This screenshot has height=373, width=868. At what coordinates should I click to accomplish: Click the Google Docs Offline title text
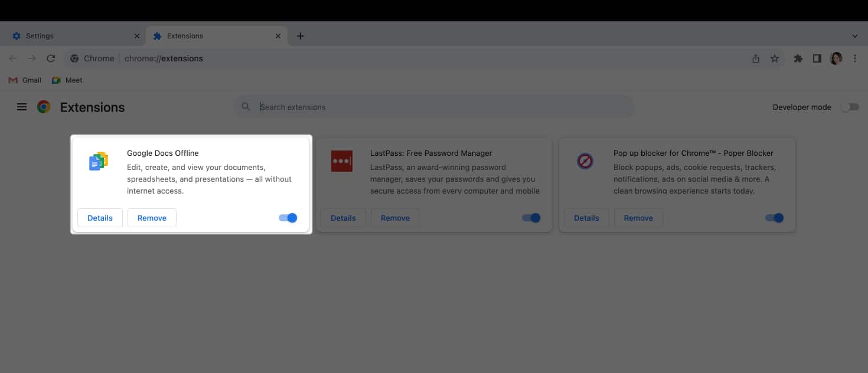click(163, 153)
